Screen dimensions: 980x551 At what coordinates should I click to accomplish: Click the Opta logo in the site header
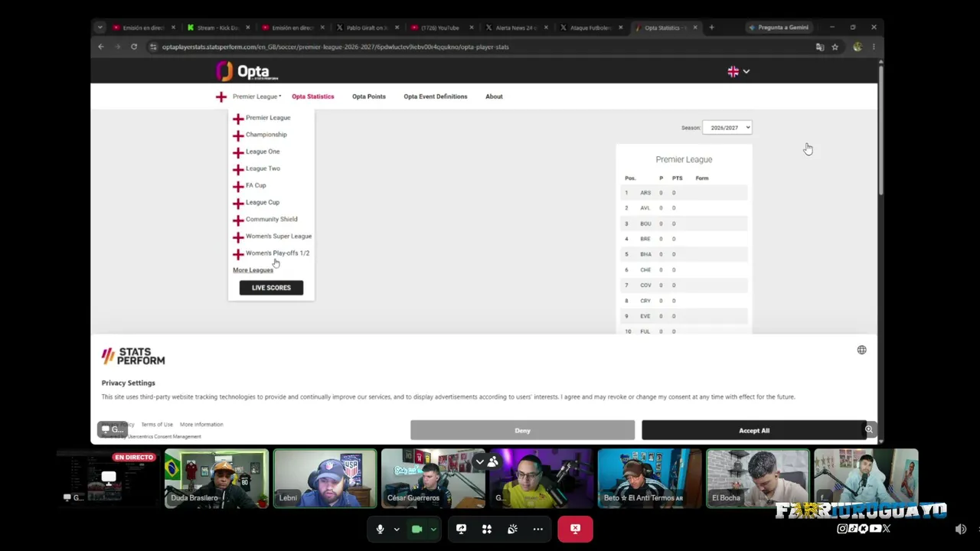[247, 71]
